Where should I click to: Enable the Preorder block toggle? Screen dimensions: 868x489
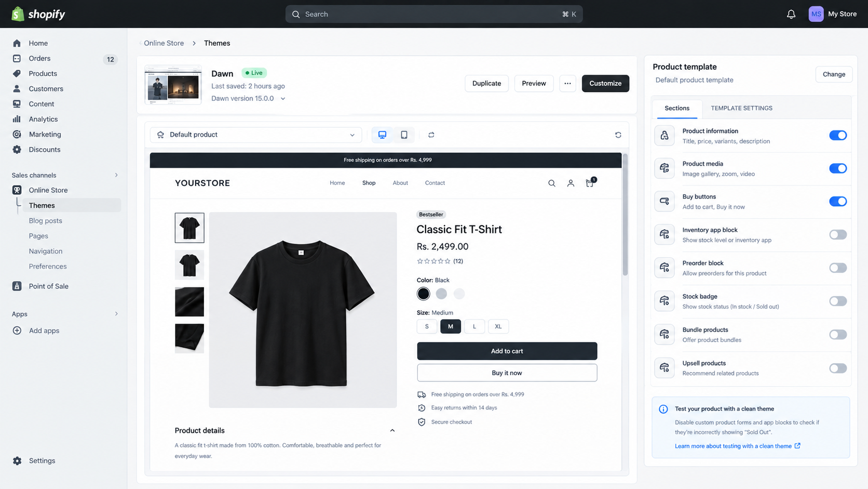pyautogui.click(x=837, y=268)
